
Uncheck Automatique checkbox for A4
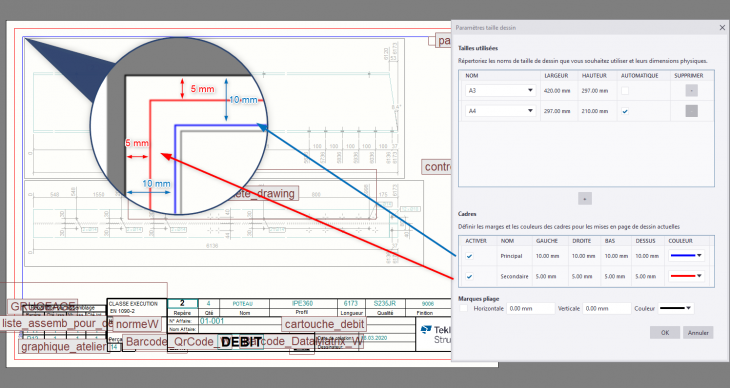[x=625, y=111]
